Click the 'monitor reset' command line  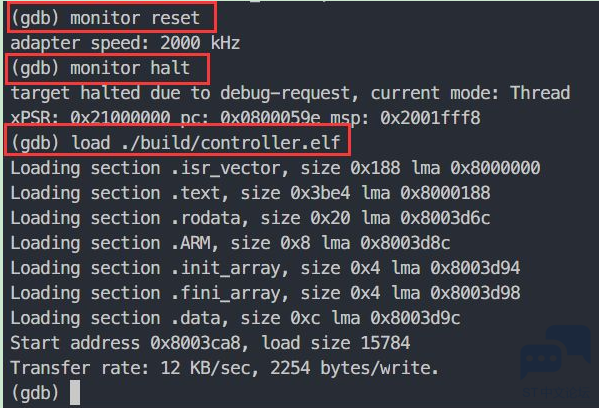pyautogui.click(x=105, y=18)
